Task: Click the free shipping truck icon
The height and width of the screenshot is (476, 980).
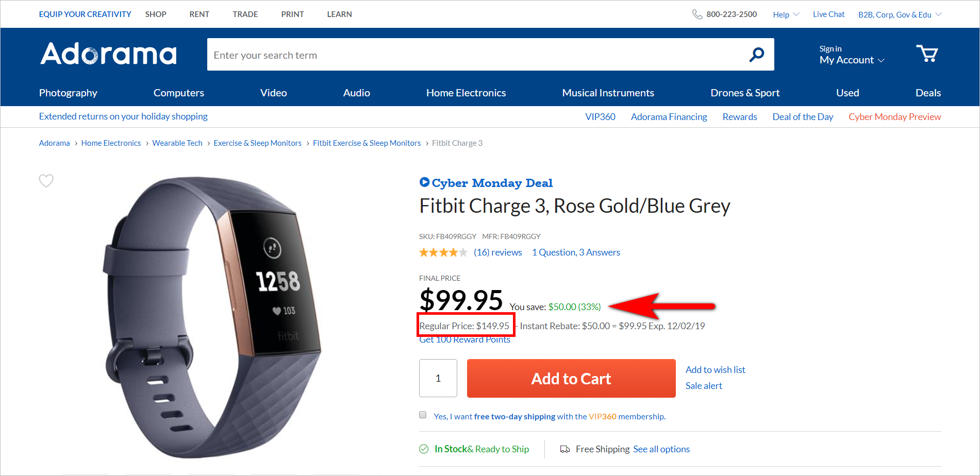Action: point(564,449)
